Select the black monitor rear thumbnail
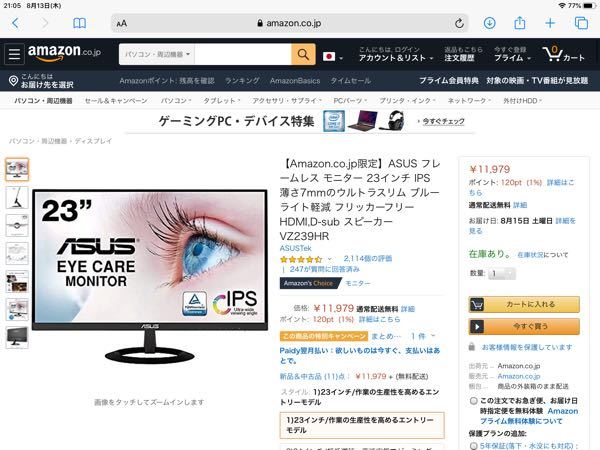600x450 pixels. click(17, 337)
